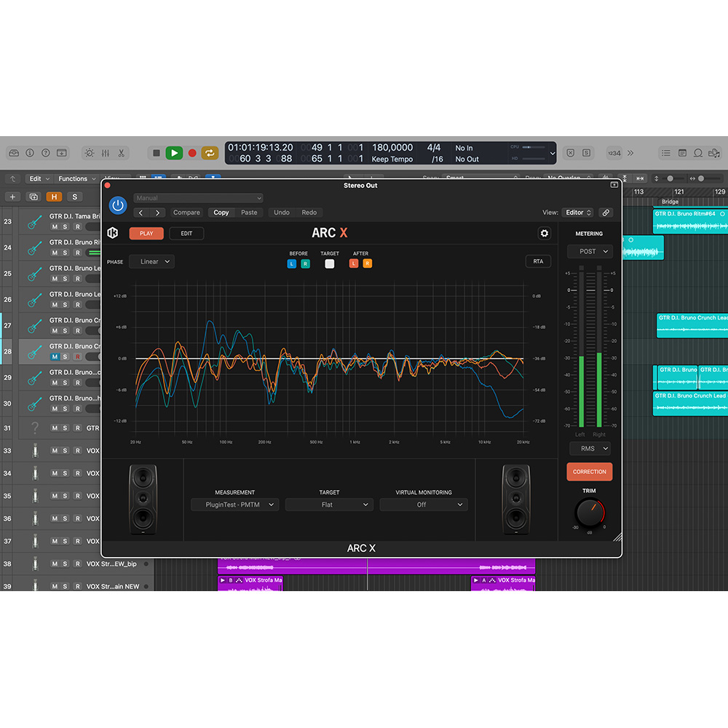Click the IK Multimedia logo icon in ARC X
The width and height of the screenshot is (728, 728).
pos(113,233)
